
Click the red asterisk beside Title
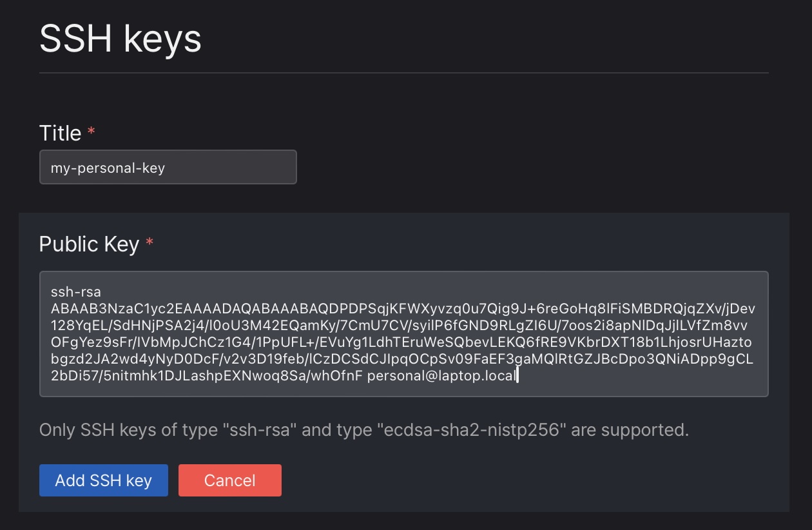pos(91,132)
